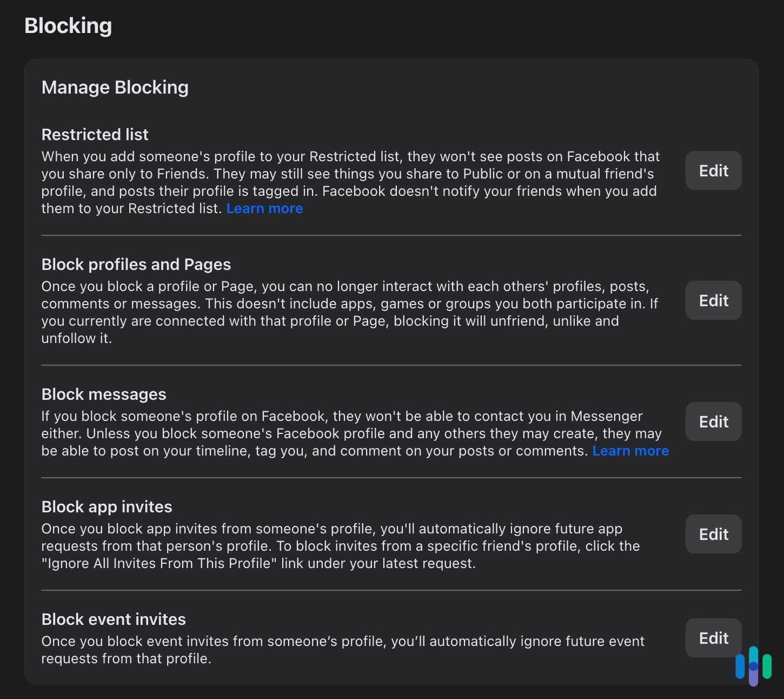Image resolution: width=784 pixels, height=699 pixels.
Task: Open Learn more about the Restricted list
Action: point(264,208)
